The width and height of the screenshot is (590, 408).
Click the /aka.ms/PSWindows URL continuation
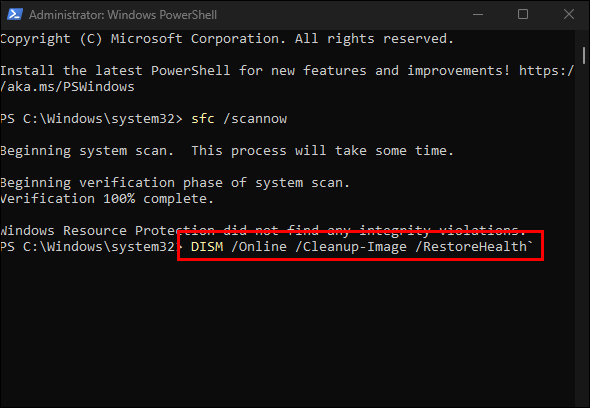click(67, 87)
